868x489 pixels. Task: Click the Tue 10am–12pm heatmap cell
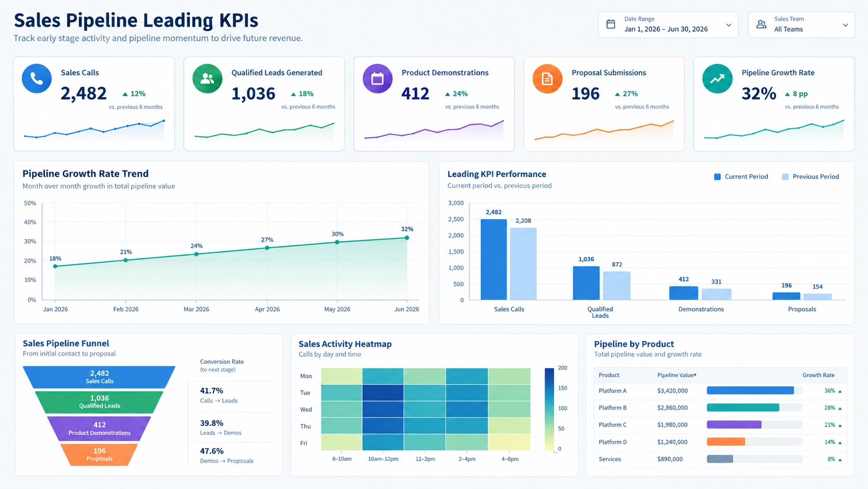coord(383,393)
